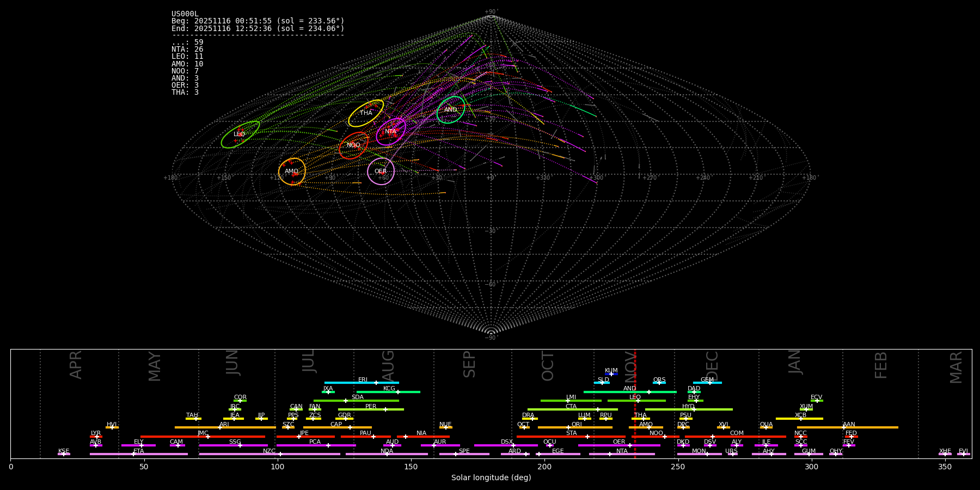Select the yellow THA radiant ellipse
Image resolution: width=980 pixels, height=490 pixels.
coord(366,113)
